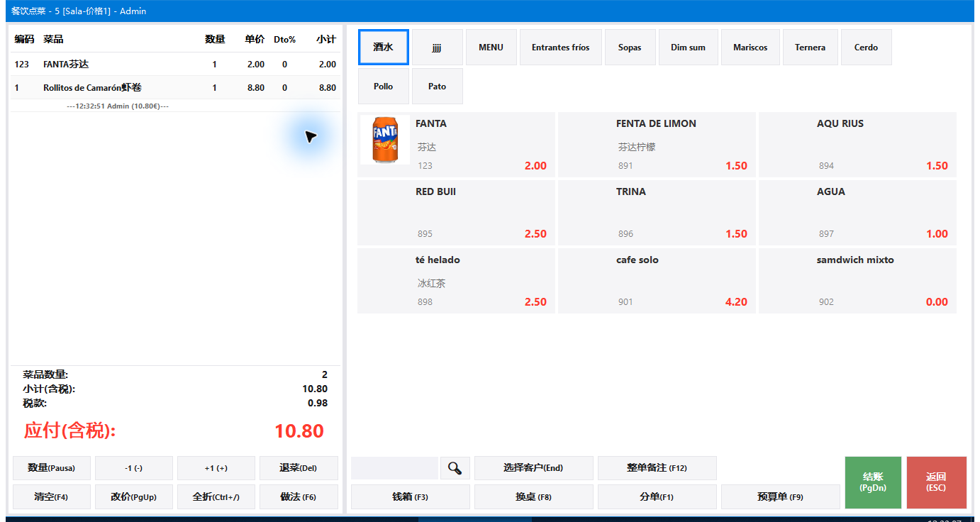980x522 pixels.
Task: Open the Pato category tab
Action: pos(438,87)
